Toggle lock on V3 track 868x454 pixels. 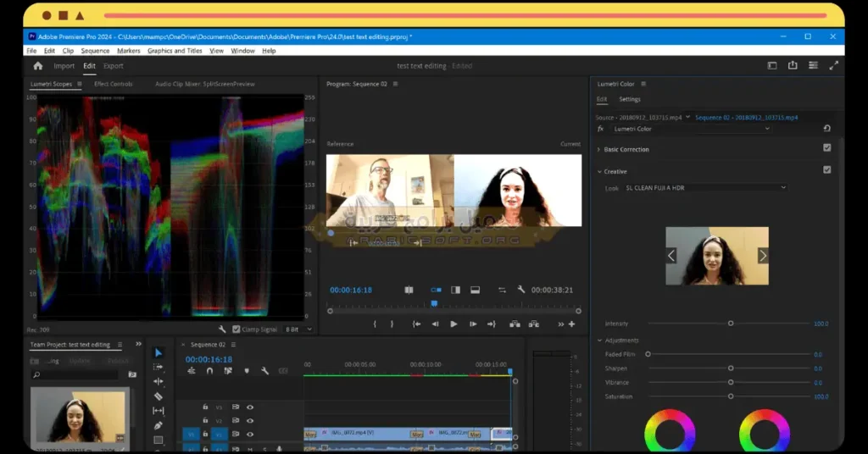click(205, 407)
